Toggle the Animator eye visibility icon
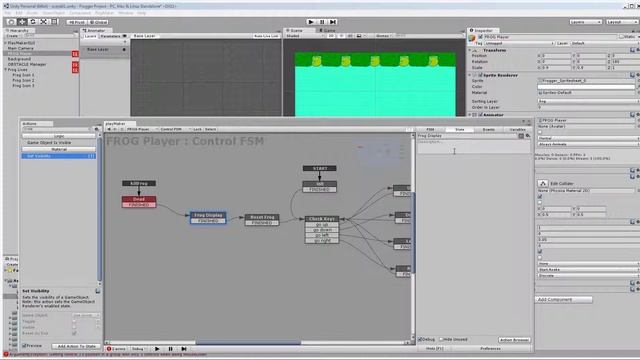640x360 pixels. click(125, 36)
